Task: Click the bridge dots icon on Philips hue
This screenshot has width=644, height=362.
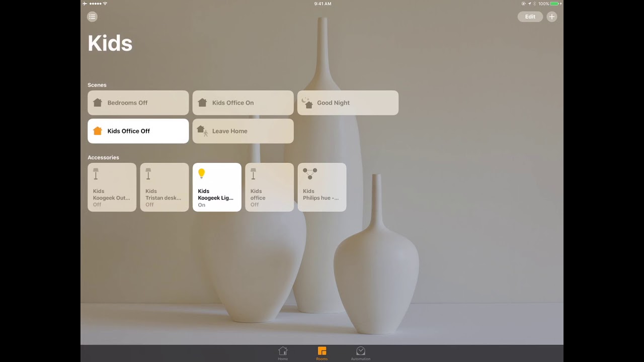Action: click(x=310, y=173)
